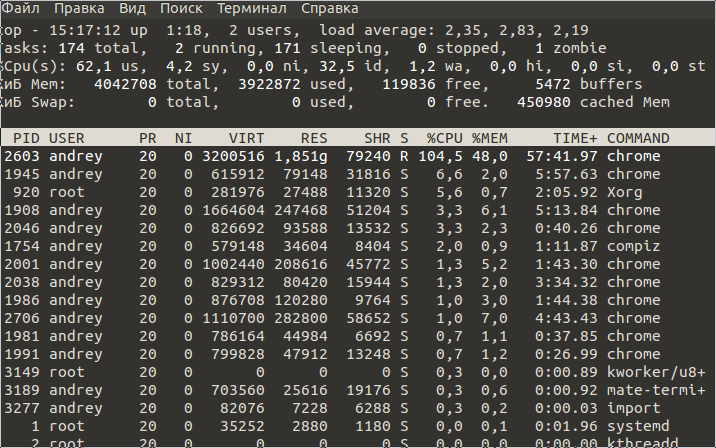Screen dimensions: 716x448
Task: Open the Терминал menu
Action: click(252, 8)
